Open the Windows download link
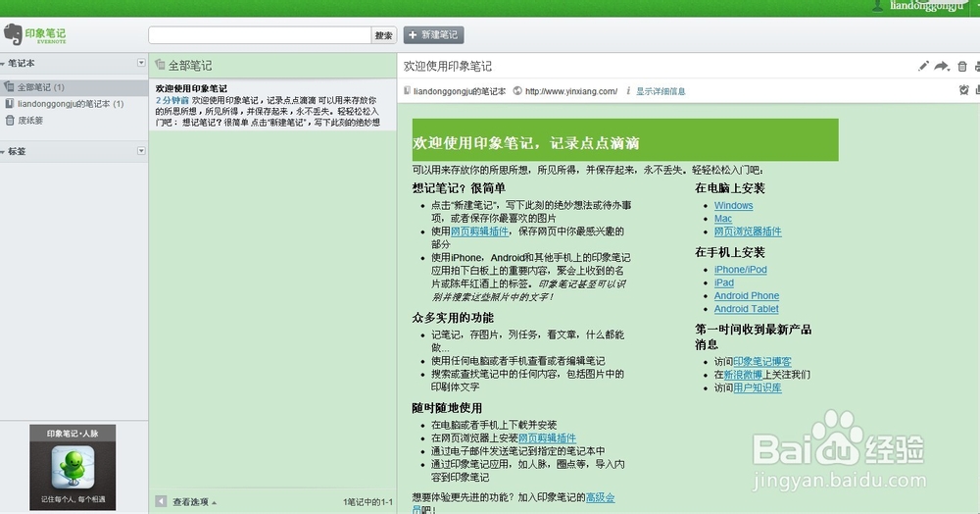Viewport: 980px width, 514px height. click(733, 205)
